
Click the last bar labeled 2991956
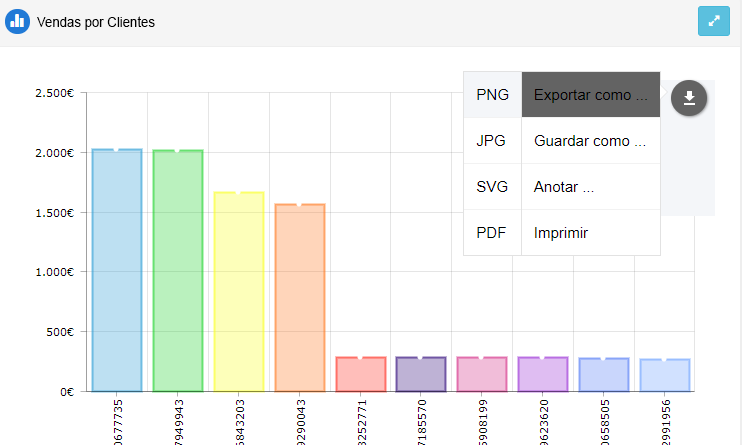click(665, 375)
